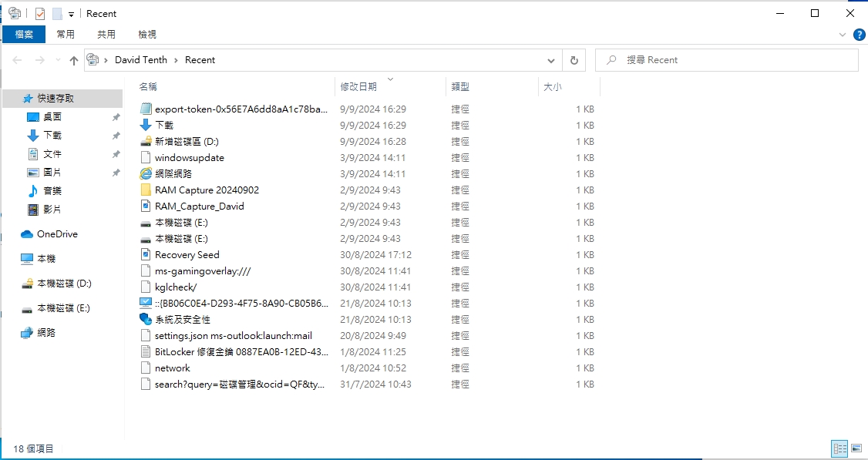Viewport: 868px width, 460px height.
Task: Unpin 下載 using its pin icon
Action: [116, 136]
